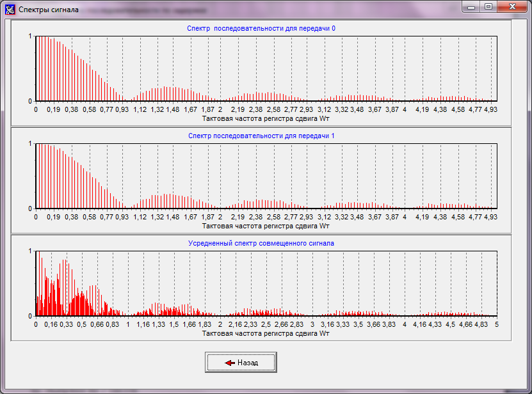The height and width of the screenshot is (394, 532).
Task: Click axis label 5 in the averaged spectrum
Action: coord(496,324)
